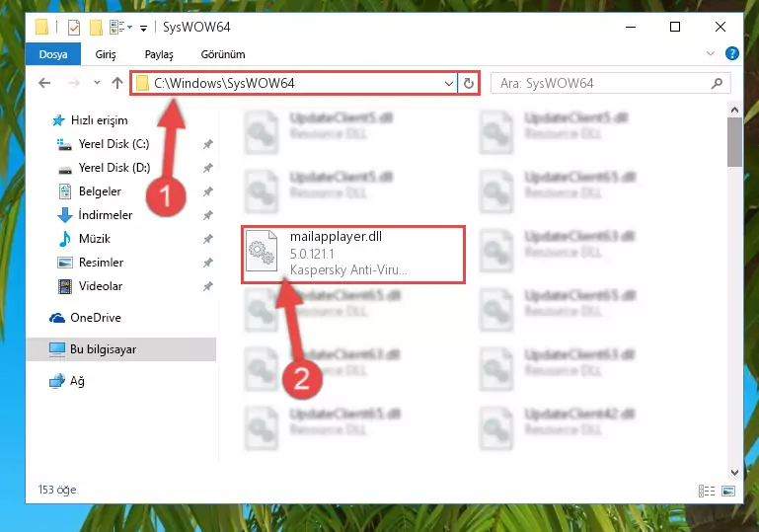Click the OneDrive cloud icon
This screenshot has width=759, height=532.
(57, 318)
